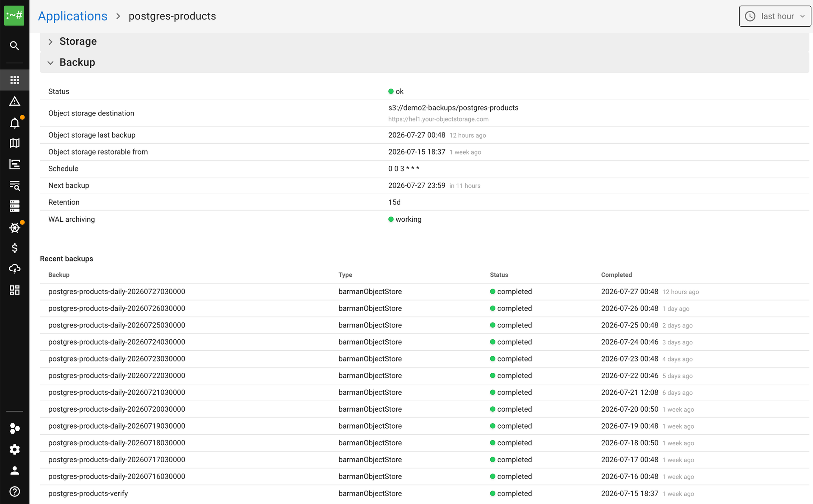Select backup postgres-products-daily-20260722030000
Image resolution: width=813 pixels, height=504 pixels.
(116, 375)
